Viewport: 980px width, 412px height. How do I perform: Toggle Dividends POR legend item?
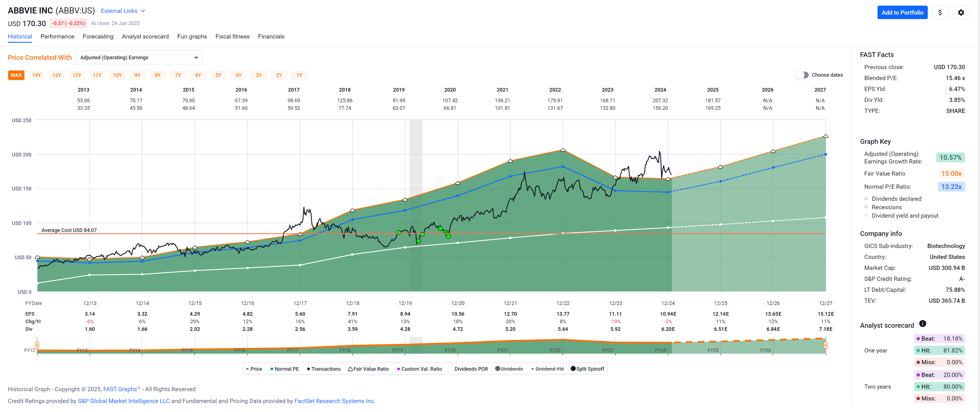pos(471,369)
